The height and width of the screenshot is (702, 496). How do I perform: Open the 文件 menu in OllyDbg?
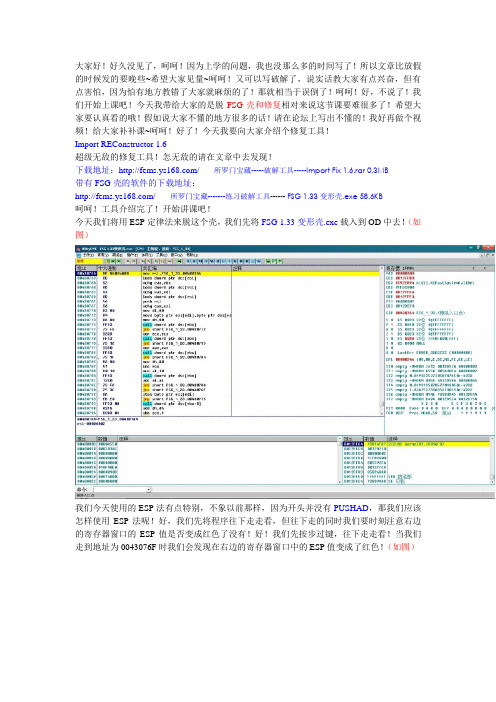tap(88, 255)
